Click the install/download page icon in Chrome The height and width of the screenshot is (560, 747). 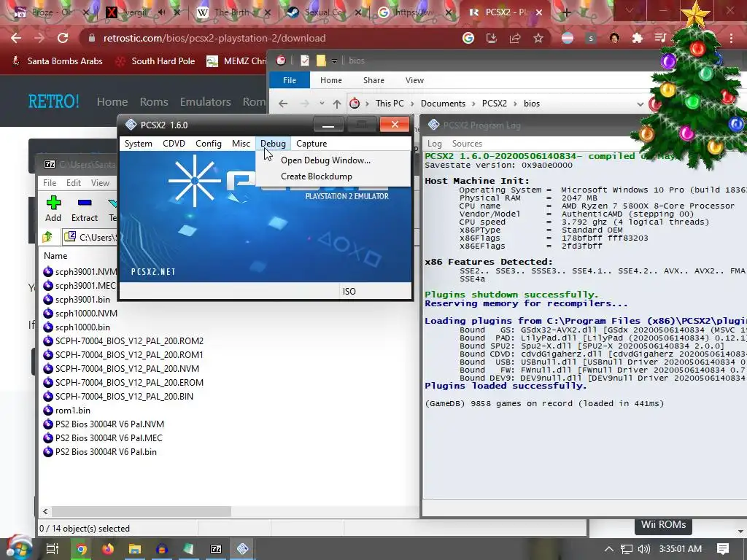492,38
